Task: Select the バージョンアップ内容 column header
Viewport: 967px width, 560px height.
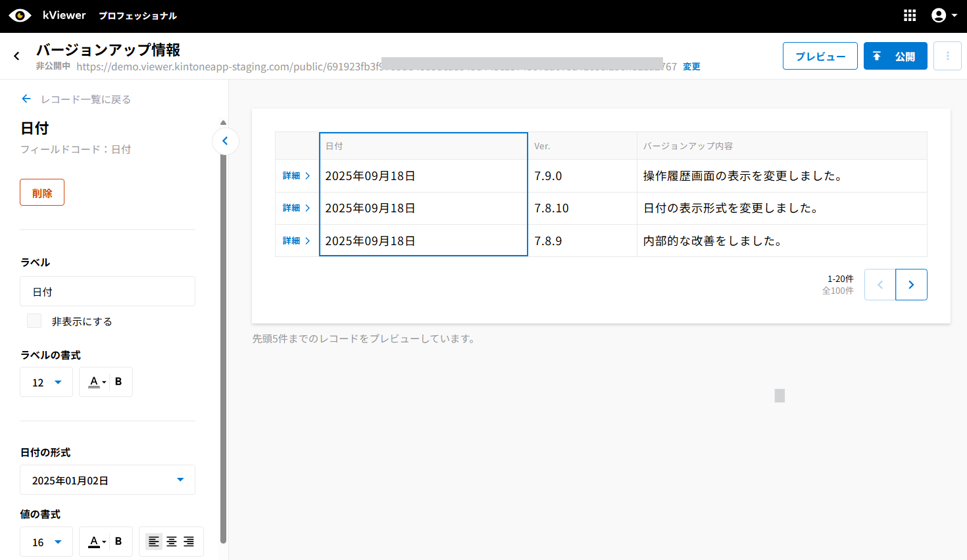Action: tap(781, 146)
